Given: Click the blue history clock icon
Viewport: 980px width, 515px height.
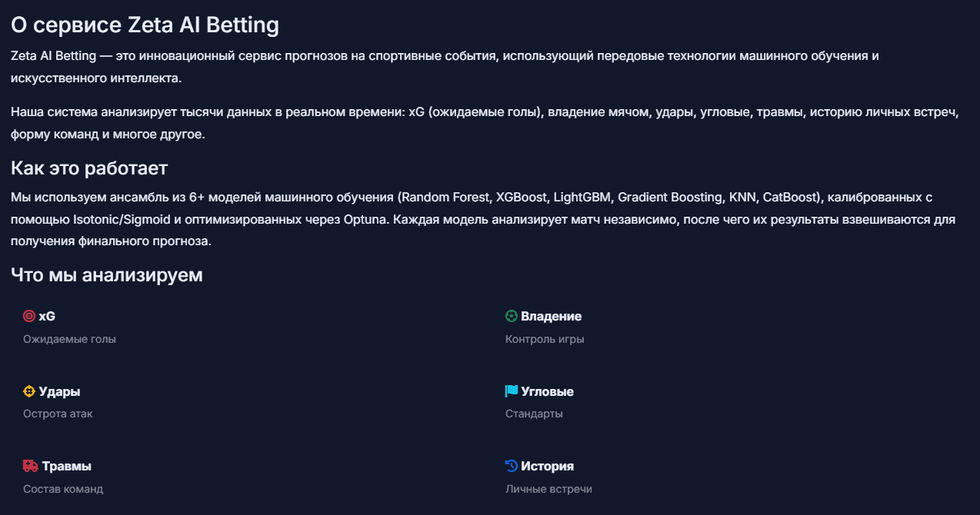Looking at the screenshot, I should point(512,466).
